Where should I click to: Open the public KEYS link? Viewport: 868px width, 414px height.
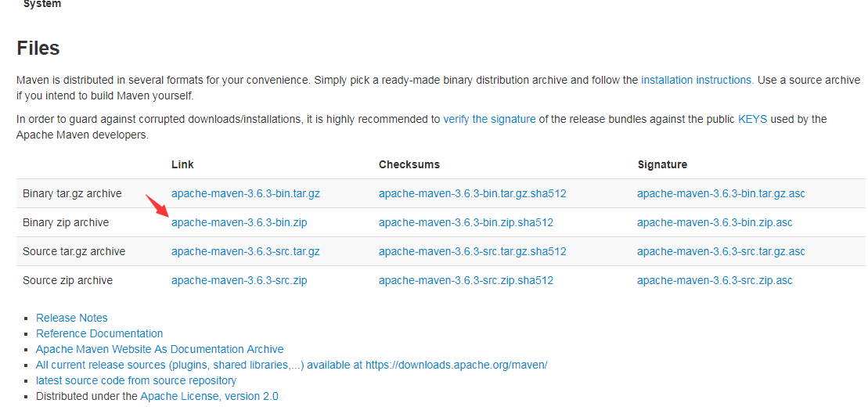[752, 119]
